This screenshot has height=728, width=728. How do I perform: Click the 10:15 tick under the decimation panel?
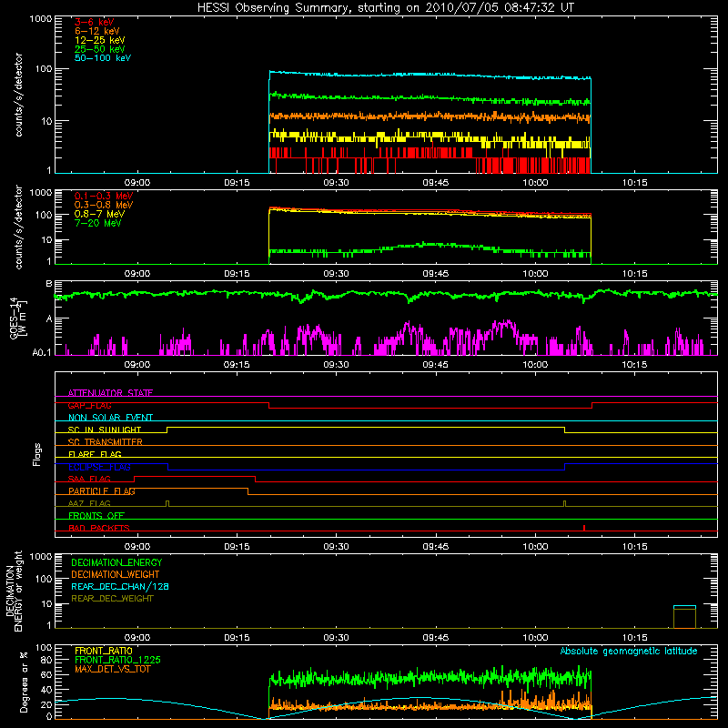[x=634, y=638]
